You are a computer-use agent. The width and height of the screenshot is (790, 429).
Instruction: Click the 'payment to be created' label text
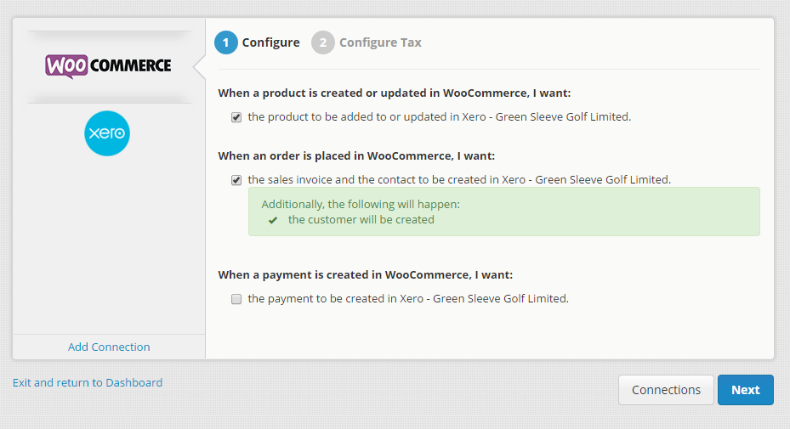point(407,299)
